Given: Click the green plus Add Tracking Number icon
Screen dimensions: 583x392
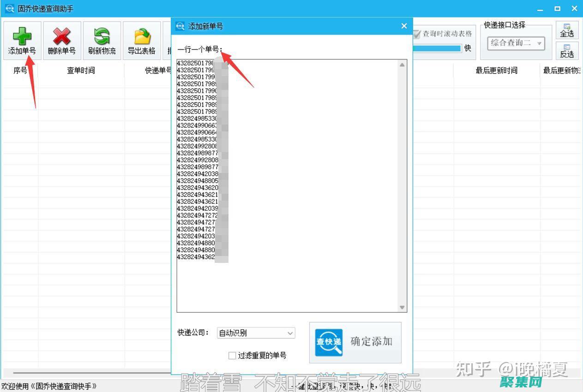Looking at the screenshot, I should [22, 37].
